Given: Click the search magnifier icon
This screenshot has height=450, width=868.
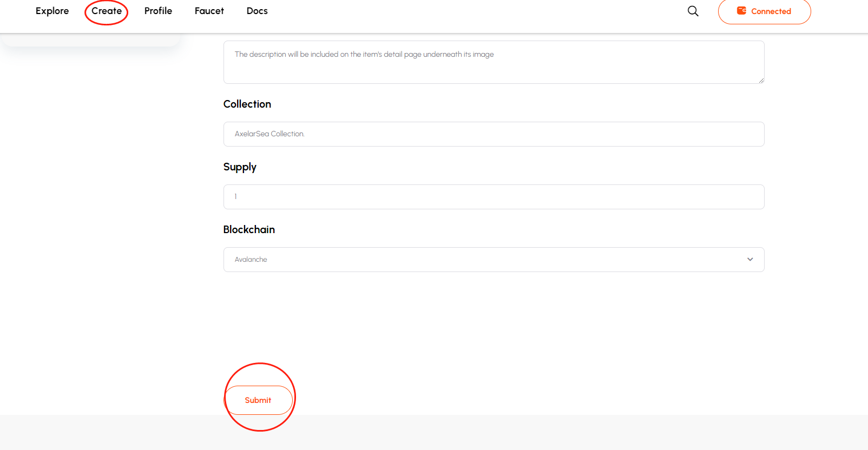Looking at the screenshot, I should click(693, 11).
